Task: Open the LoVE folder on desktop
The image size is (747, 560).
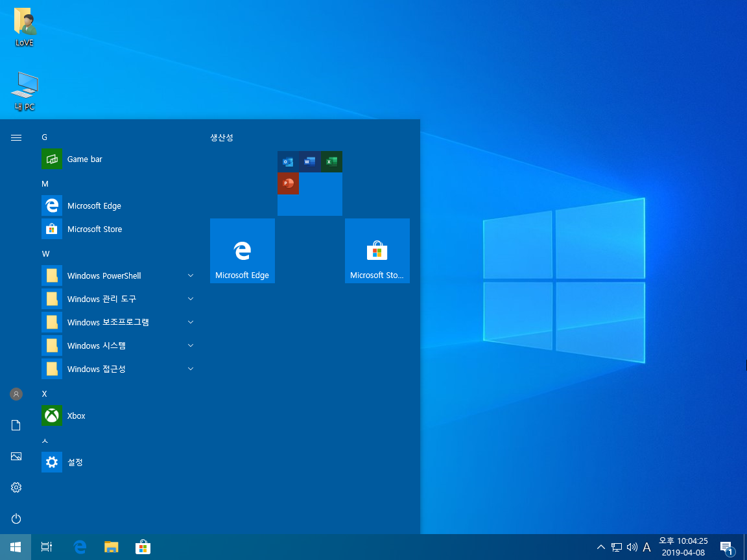Action: [x=24, y=27]
